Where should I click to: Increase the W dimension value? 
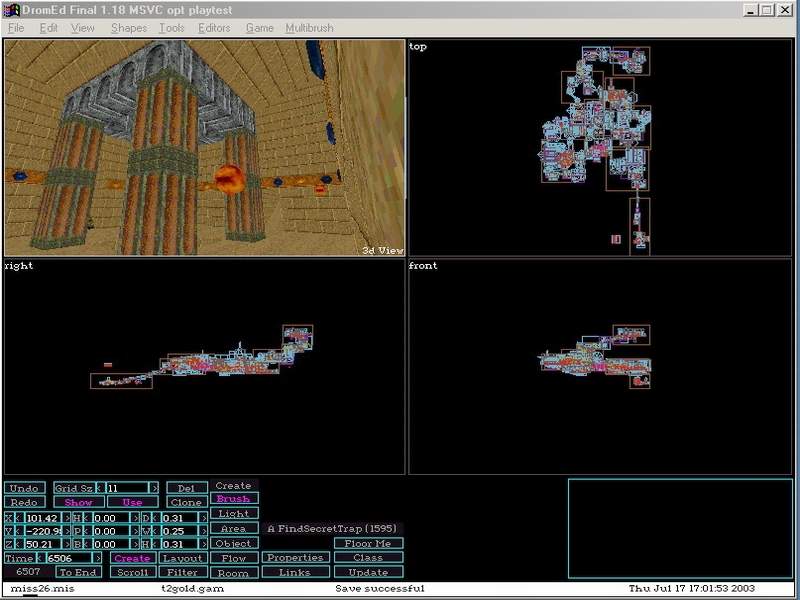(204, 531)
